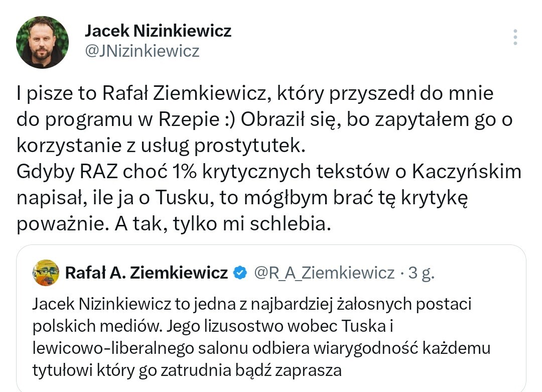Click the word "RAZ" in the tweet

pyautogui.click(x=103, y=172)
